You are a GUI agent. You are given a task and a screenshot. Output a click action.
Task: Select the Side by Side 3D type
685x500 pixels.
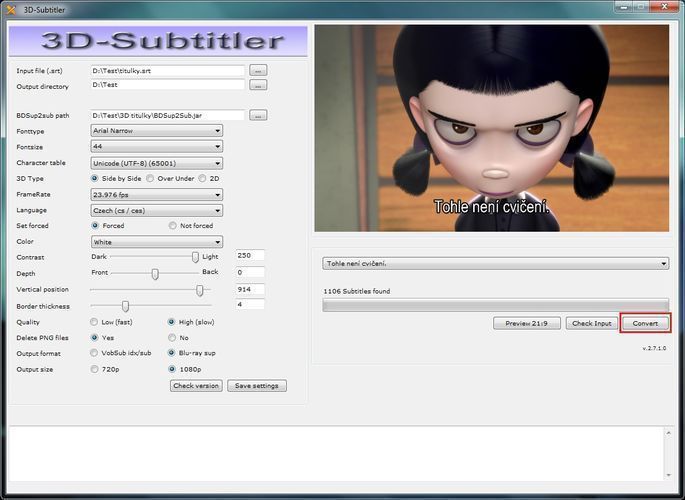tap(94, 179)
